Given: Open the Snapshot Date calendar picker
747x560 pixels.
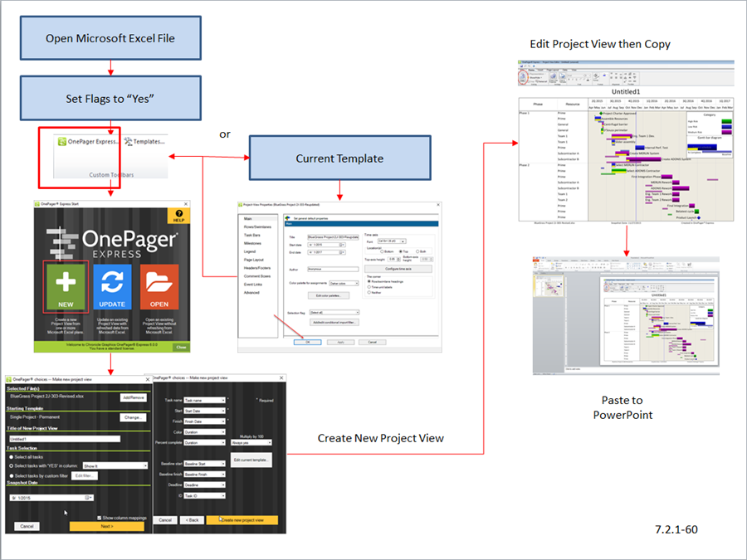Looking at the screenshot, I should [89, 496].
